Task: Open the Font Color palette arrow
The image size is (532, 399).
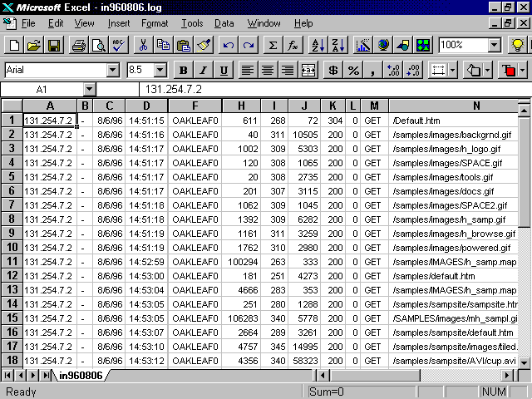Action: point(523,71)
